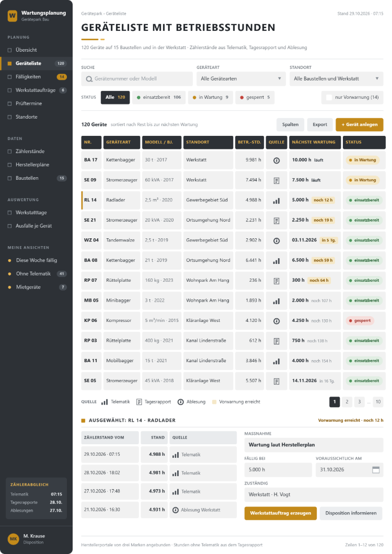Click the orange dot beside Mietgeräte
This screenshot has width=392, height=554.
(x=9, y=287)
